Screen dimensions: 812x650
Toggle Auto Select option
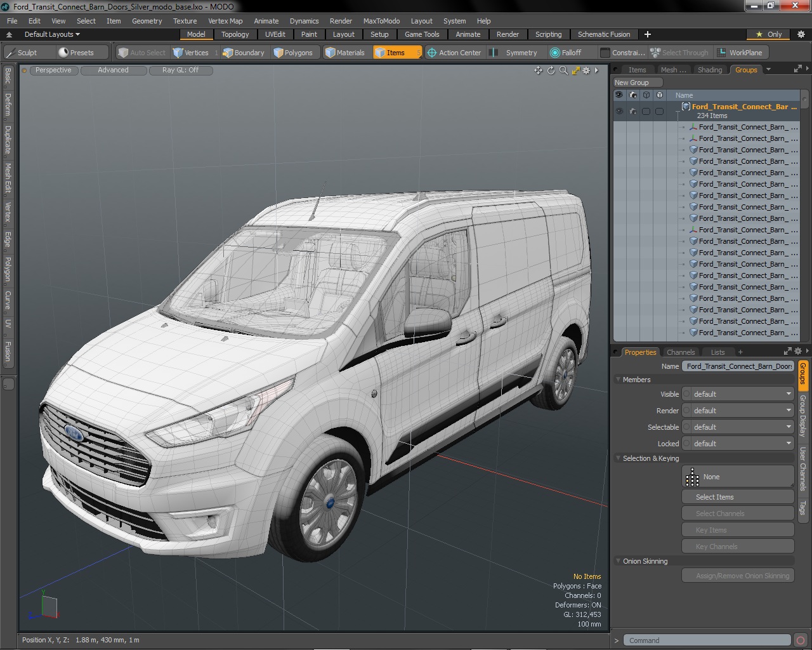coord(142,53)
